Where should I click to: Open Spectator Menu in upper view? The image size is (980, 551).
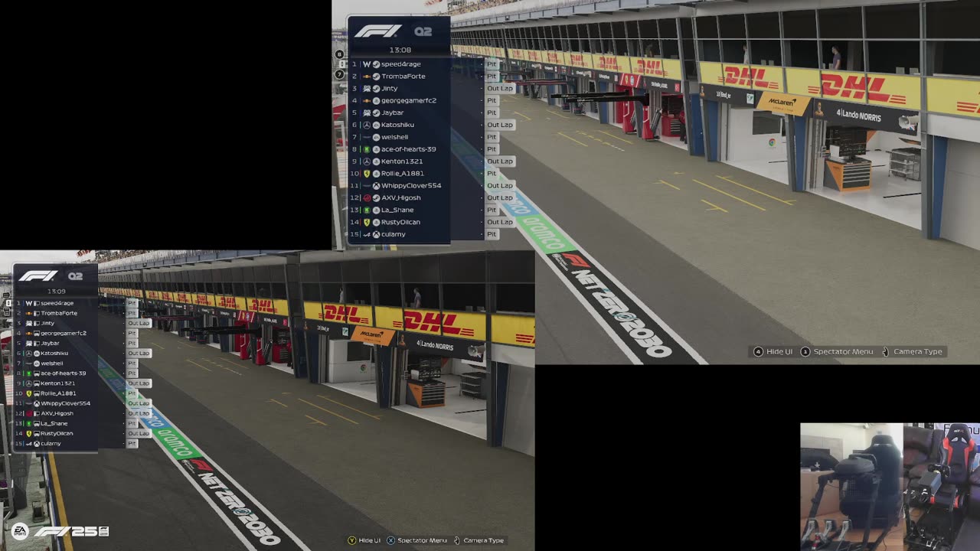pos(843,351)
